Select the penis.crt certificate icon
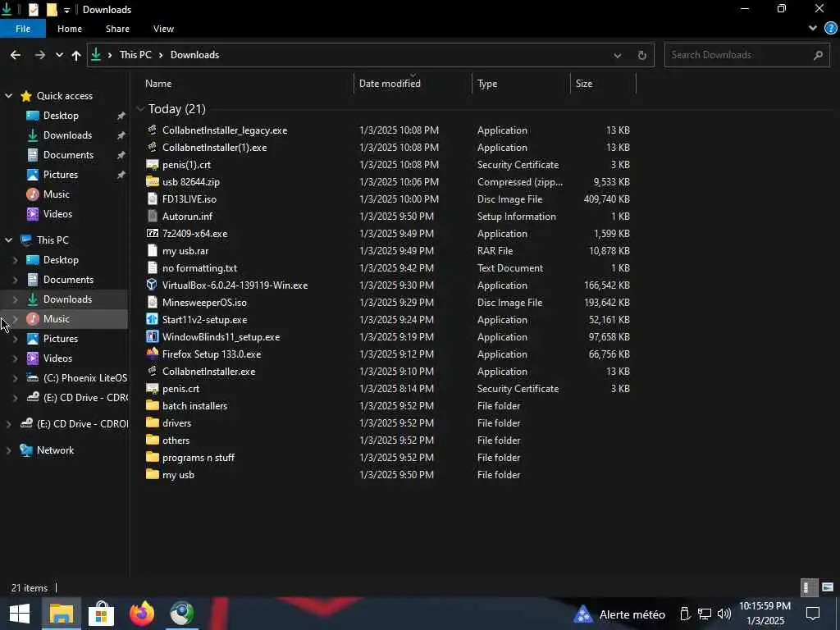 pos(152,388)
